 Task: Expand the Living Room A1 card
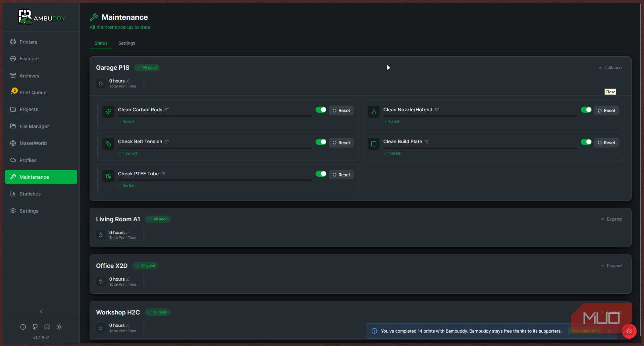(x=611, y=219)
